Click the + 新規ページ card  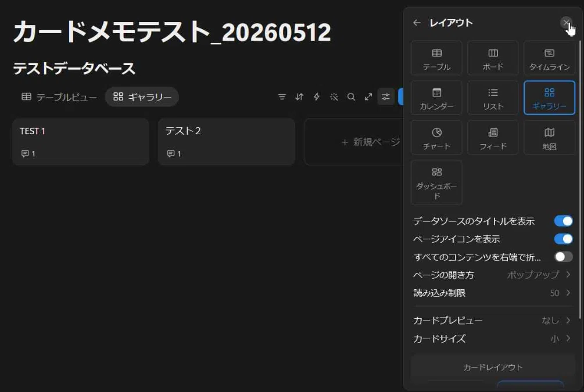pyautogui.click(x=354, y=142)
